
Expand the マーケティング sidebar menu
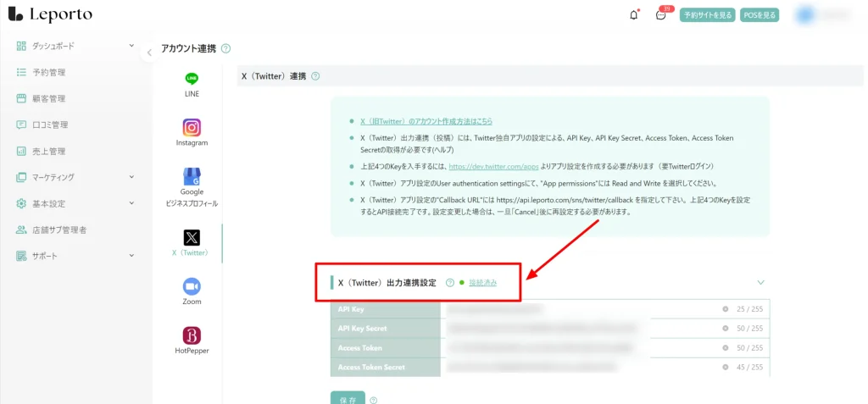point(131,177)
